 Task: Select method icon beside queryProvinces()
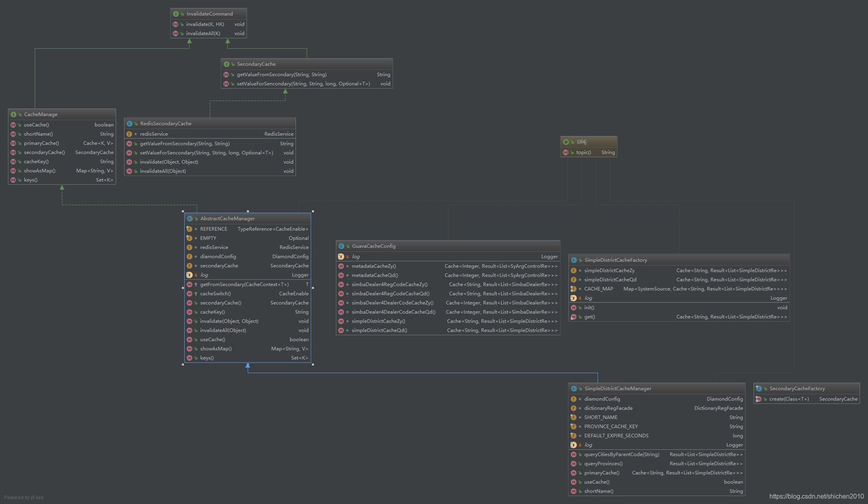point(574,464)
